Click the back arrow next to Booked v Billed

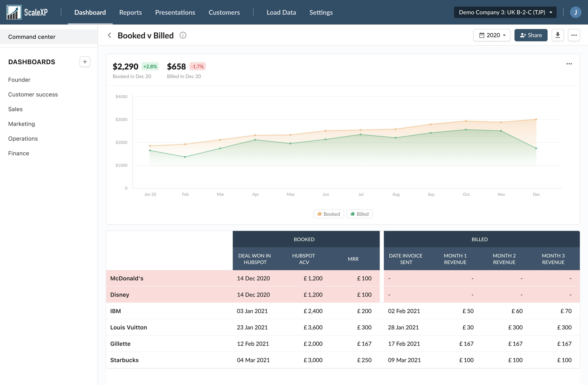pos(109,35)
